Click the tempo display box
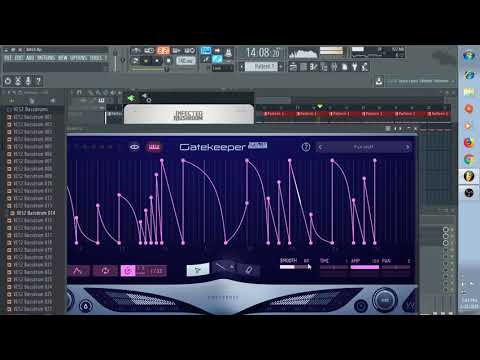 click(x=185, y=61)
